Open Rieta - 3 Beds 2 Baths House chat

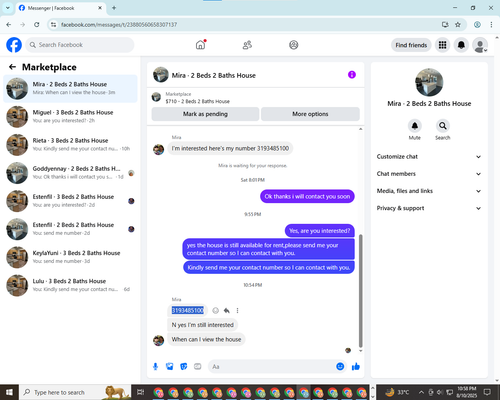click(70, 145)
